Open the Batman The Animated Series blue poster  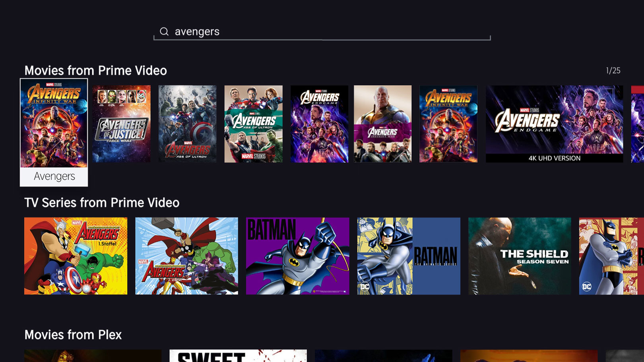pyautogui.click(x=408, y=256)
